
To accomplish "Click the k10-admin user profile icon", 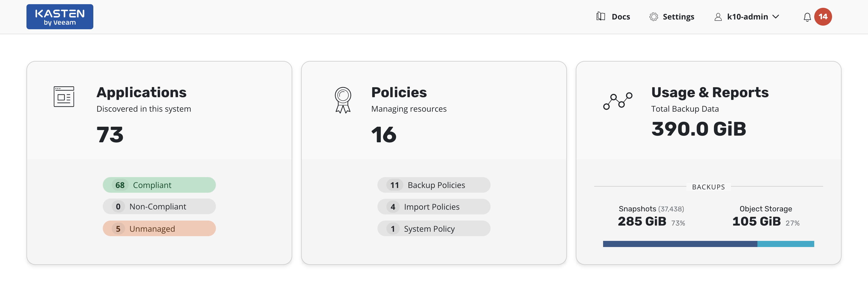I will (718, 16).
